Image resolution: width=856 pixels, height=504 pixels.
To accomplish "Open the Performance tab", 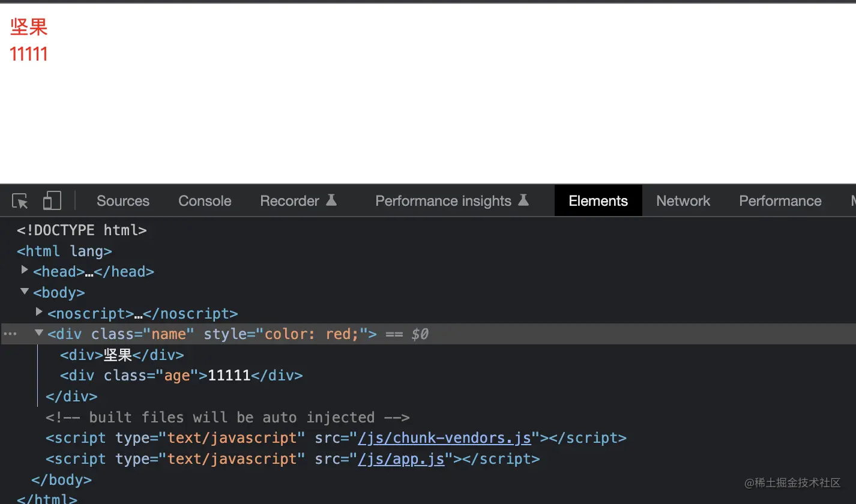I will pyautogui.click(x=780, y=201).
